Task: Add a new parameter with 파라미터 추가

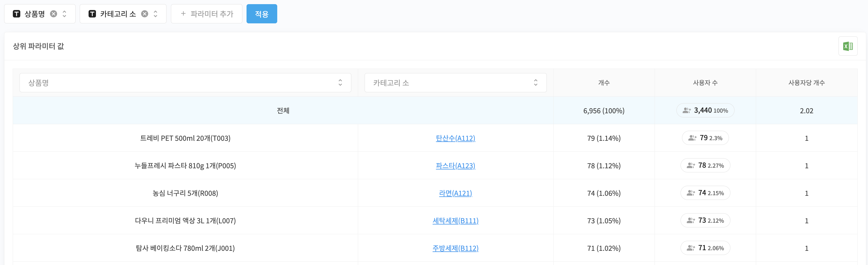Action: tap(207, 14)
